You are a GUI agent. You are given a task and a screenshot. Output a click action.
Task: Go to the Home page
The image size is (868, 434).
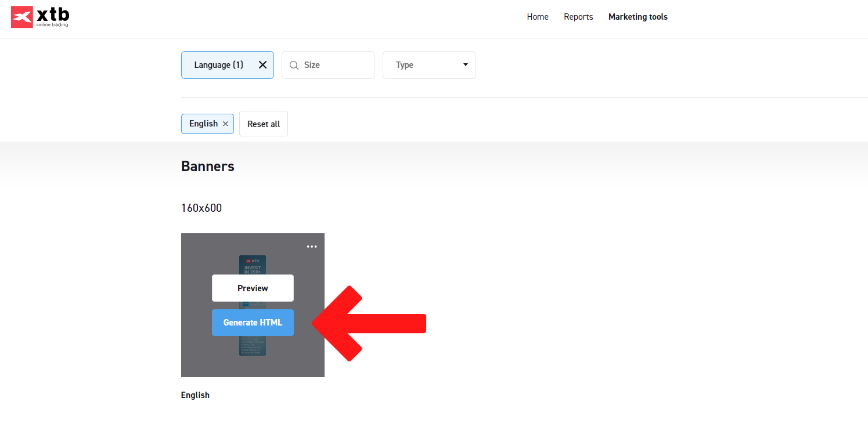[x=537, y=17]
